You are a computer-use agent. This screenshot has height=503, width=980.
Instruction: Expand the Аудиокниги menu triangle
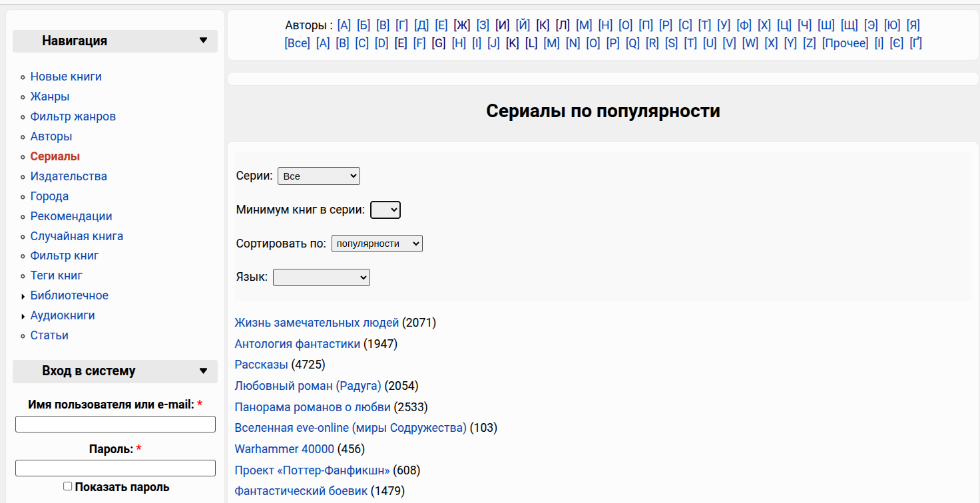[x=23, y=317]
